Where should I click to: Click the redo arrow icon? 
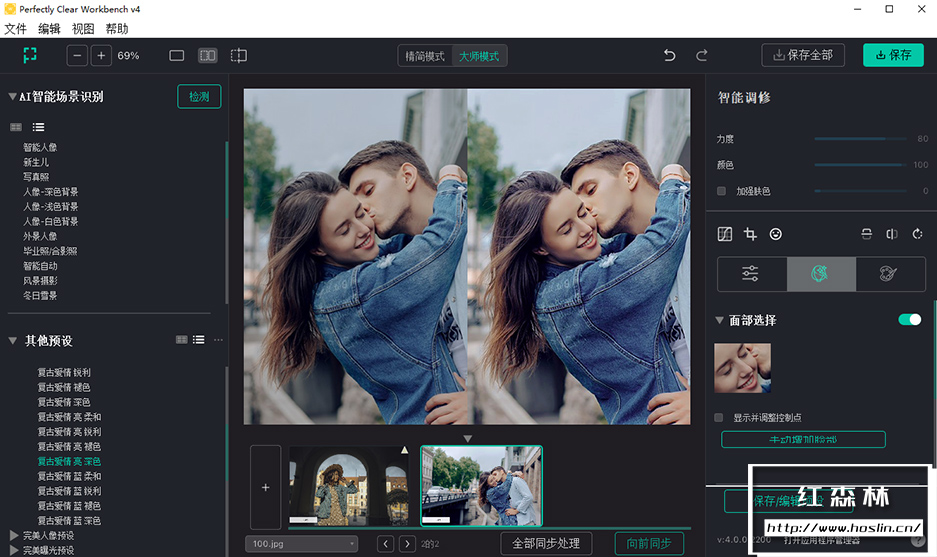point(702,56)
